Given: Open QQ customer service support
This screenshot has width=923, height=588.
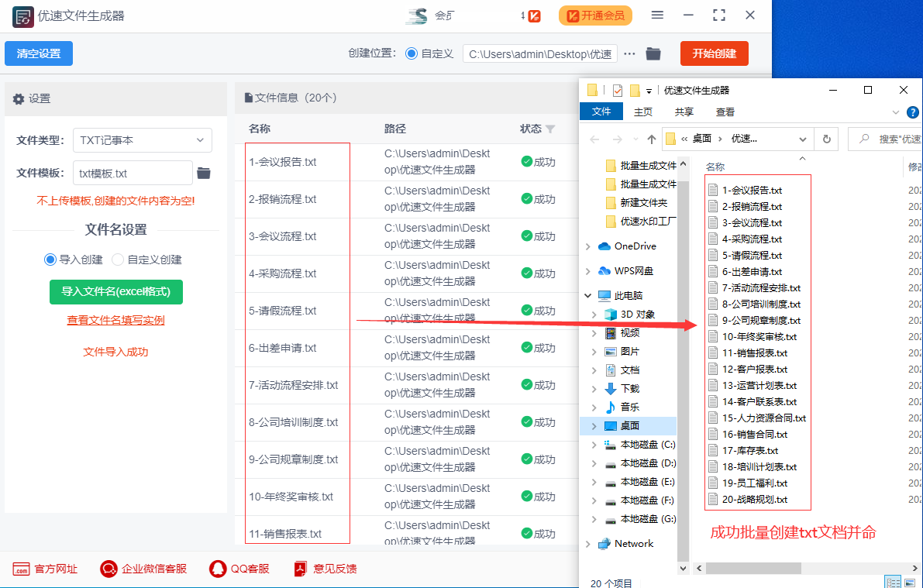Looking at the screenshot, I should tap(217, 568).
